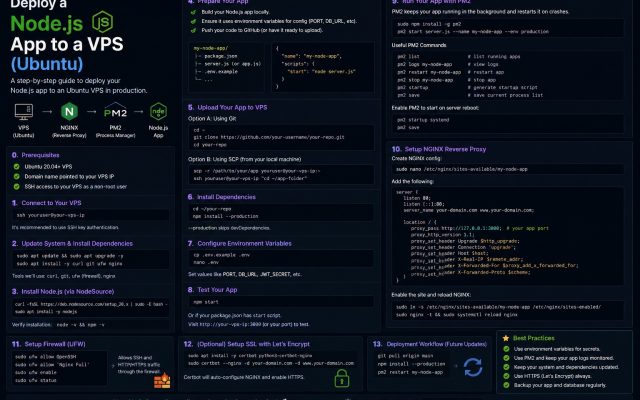Click the 'Option A: Using Git' label
This screenshot has width=640, height=400.
[x=212, y=119]
